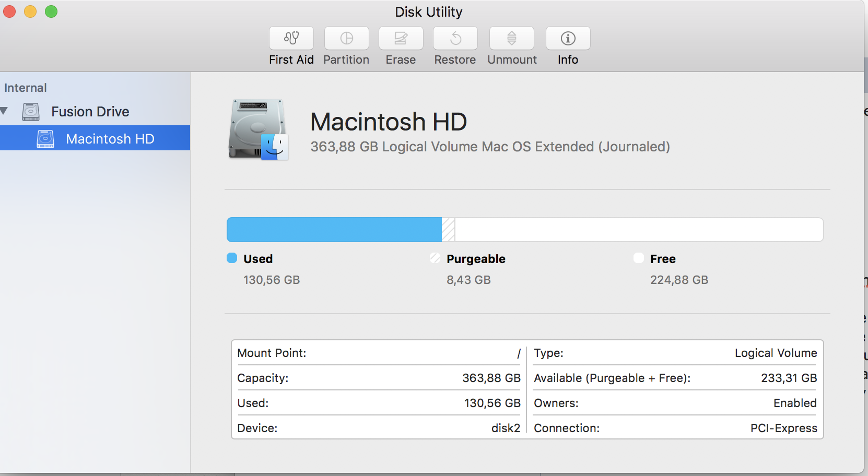Click the Disk Utility window title
Screen dimensions: 868x476
(428, 11)
